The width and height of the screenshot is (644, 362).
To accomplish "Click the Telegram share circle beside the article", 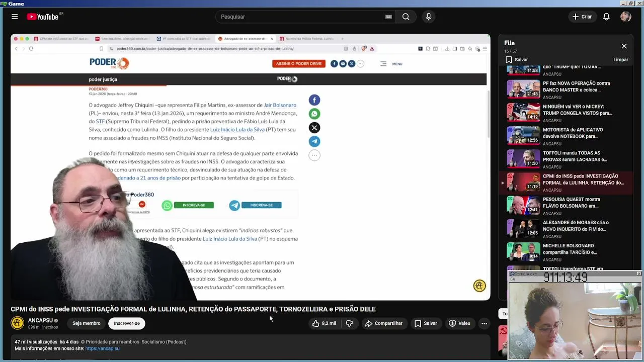I will [x=314, y=141].
